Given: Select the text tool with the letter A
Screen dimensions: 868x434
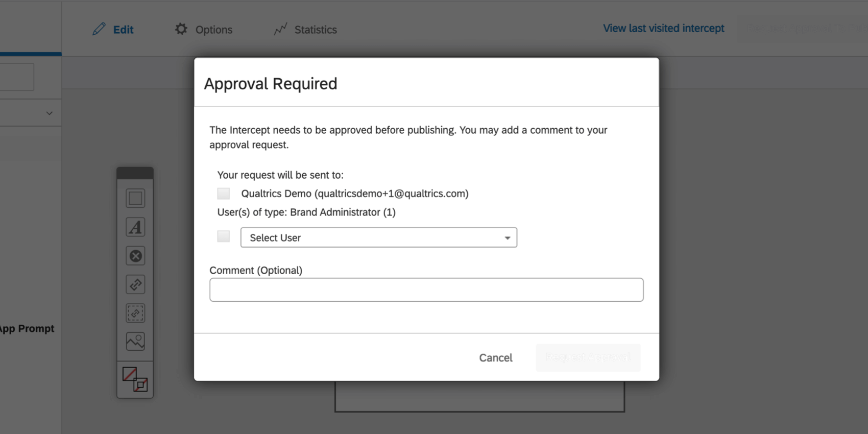Looking at the screenshot, I should pos(135,227).
